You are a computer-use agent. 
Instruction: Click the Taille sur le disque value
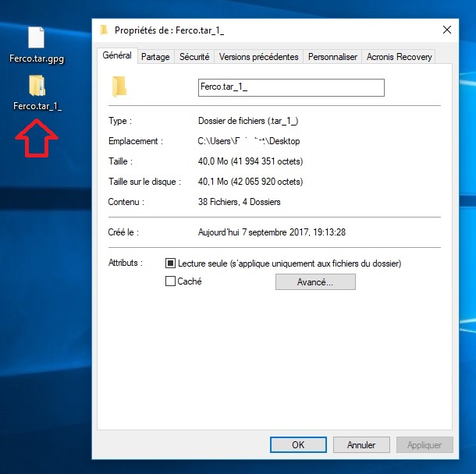250,182
